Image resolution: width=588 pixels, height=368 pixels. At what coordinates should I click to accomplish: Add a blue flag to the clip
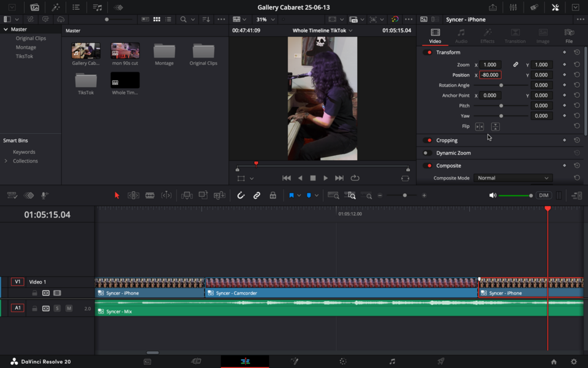pyautogui.click(x=292, y=195)
